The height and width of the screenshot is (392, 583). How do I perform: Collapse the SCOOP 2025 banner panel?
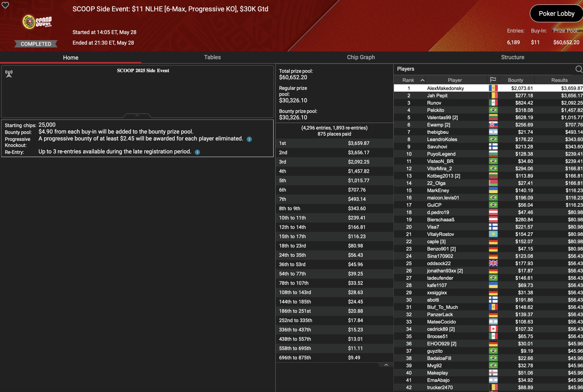(137, 116)
